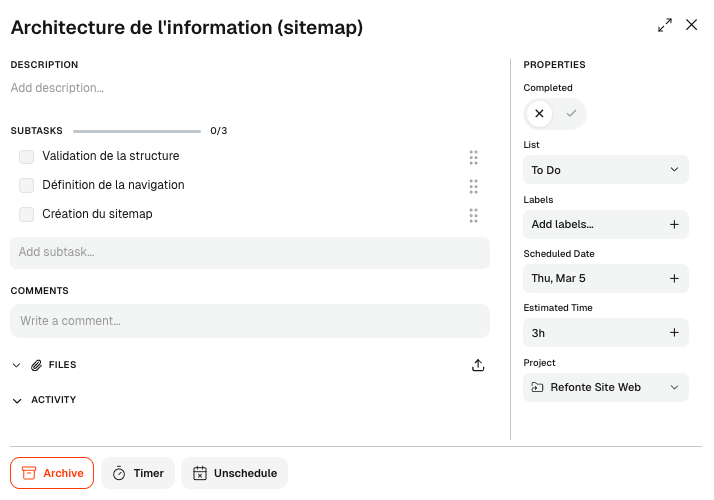This screenshot has height=500, width=714.
Task: Click drag handle for Définition de la navigation
Action: 473,186
